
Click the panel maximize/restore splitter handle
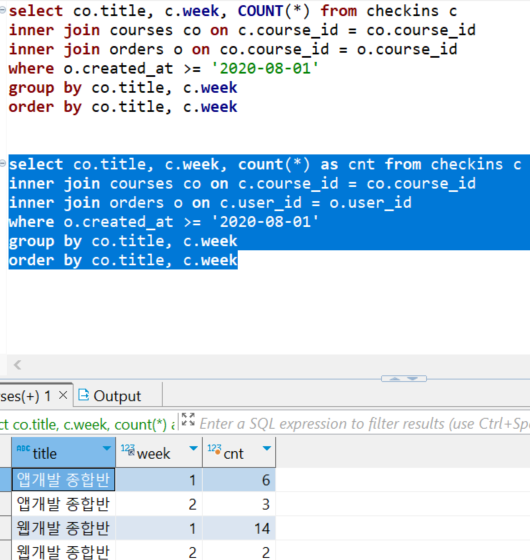404,379
